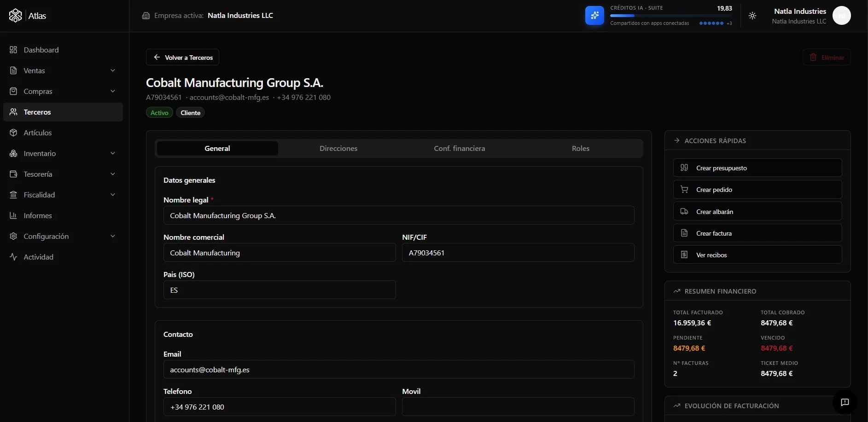The image size is (868, 422).
Task: Open the user avatar menu
Action: tap(842, 16)
